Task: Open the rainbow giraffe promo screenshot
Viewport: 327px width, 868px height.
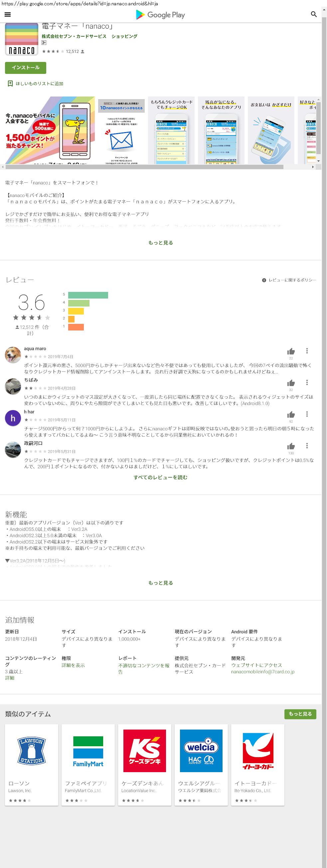Action: click(50, 130)
